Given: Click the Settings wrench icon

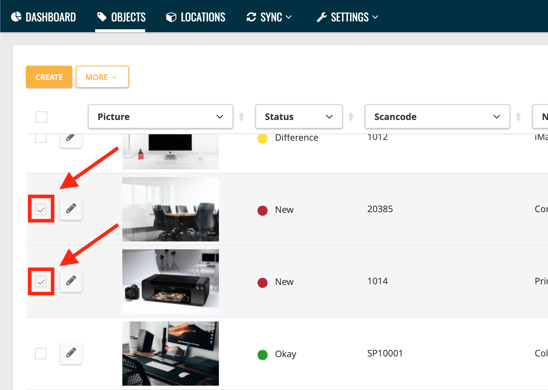Looking at the screenshot, I should (322, 17).
